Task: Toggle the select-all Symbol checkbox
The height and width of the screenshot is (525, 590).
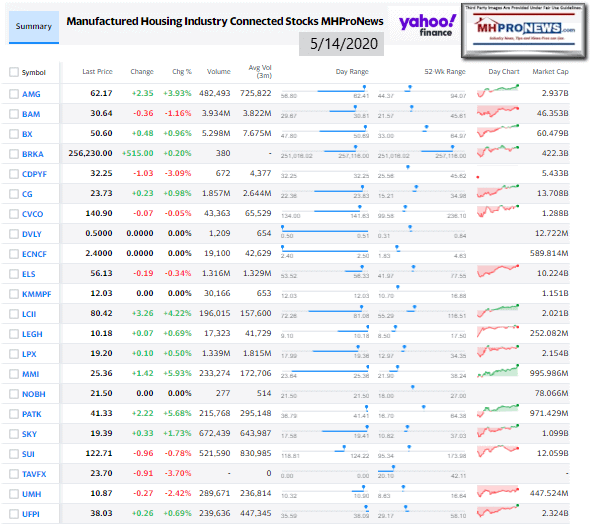Action: 14,72
